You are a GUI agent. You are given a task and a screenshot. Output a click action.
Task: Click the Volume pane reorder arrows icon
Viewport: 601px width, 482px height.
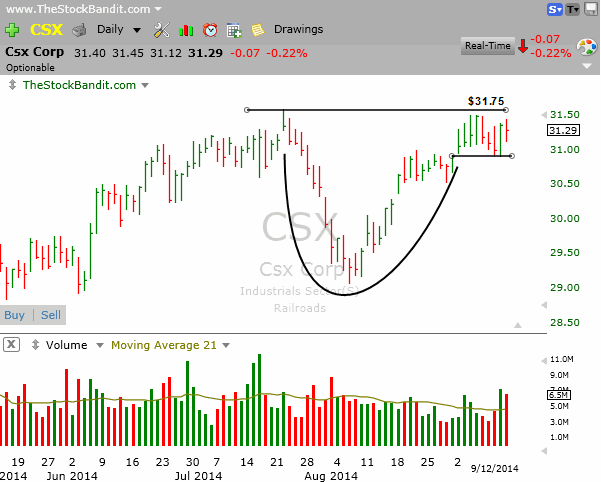point(35,344)
